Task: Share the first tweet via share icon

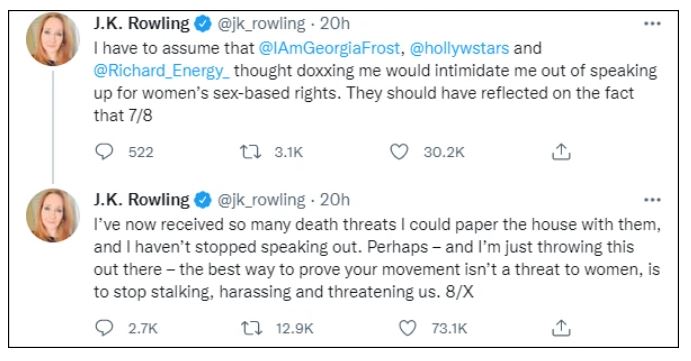Action: coord(561,152)
